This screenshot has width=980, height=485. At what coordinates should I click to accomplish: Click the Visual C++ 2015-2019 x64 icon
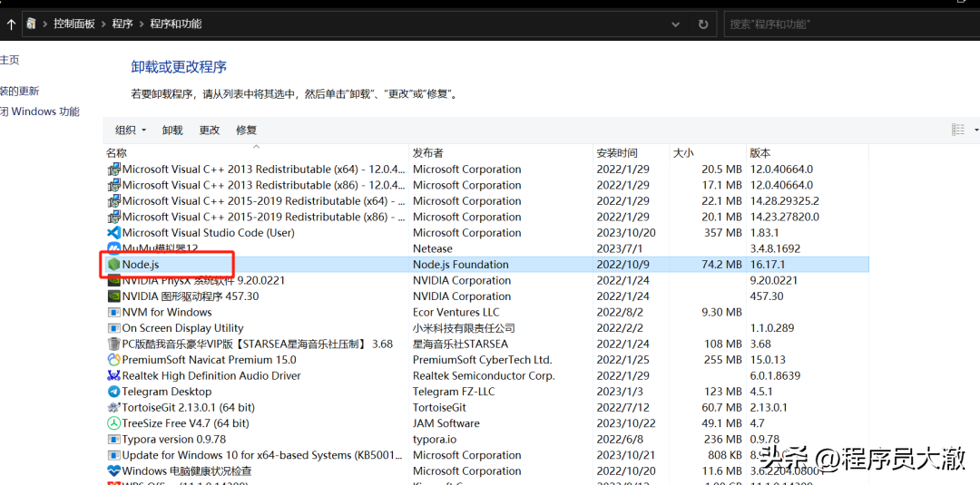click(x=113, y=201)
